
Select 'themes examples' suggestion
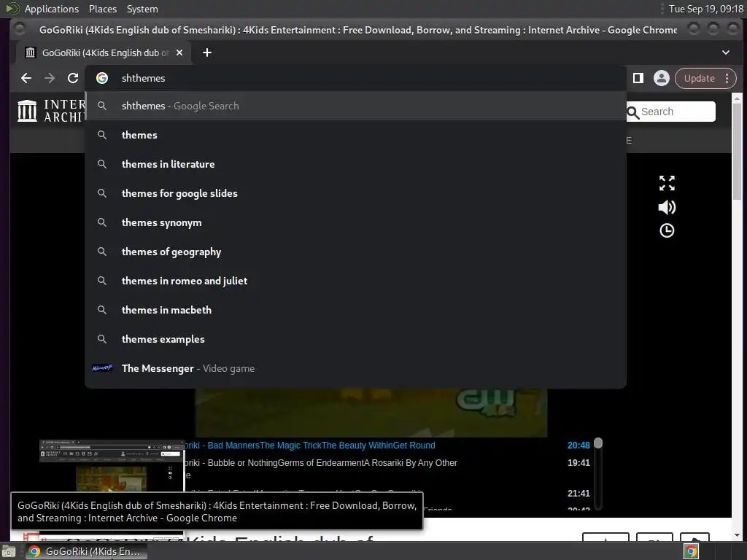point(355,339)
